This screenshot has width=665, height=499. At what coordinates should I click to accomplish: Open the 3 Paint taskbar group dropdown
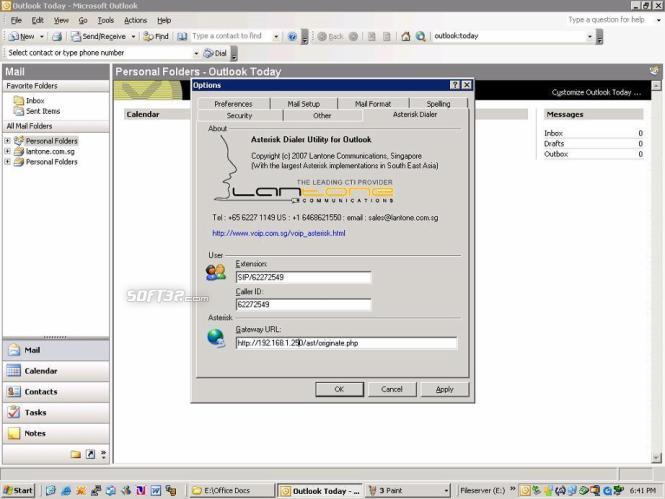point(446,491)
